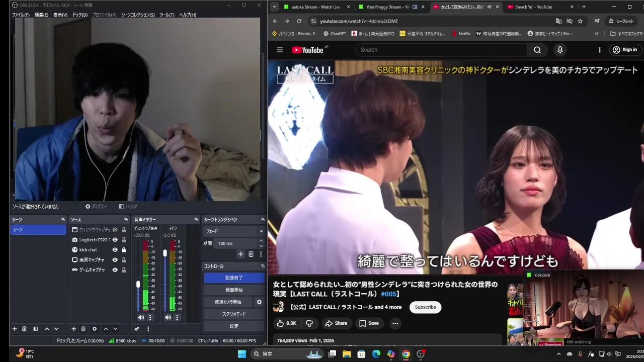Image resolution: width=644 pixels, height=362 pixels.
Task: Move scene down arrow
Action: coord(56,329)
